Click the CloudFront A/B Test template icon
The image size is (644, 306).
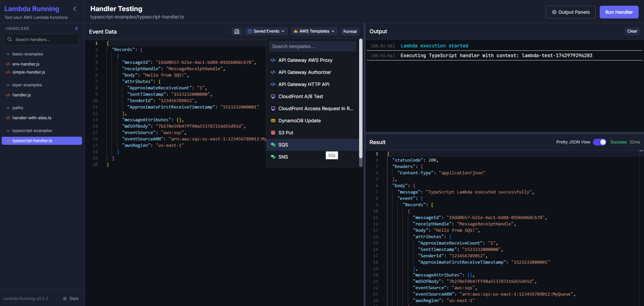click(x=273, y=97)
